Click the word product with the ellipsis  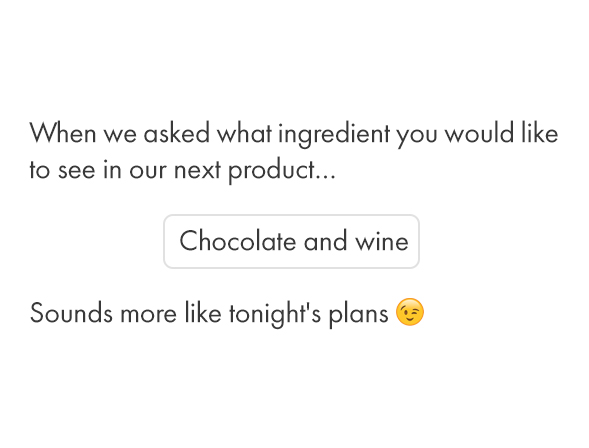pos(282,170)
